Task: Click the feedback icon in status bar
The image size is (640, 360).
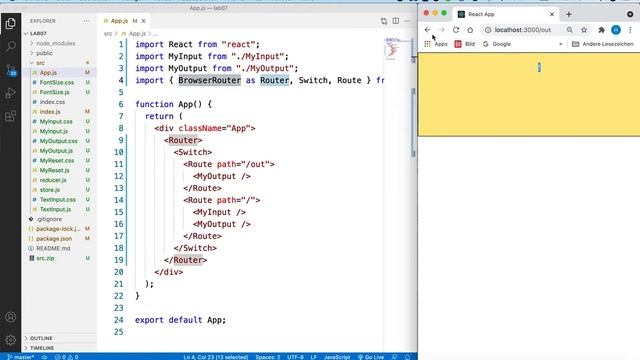Action: [394, 357]
